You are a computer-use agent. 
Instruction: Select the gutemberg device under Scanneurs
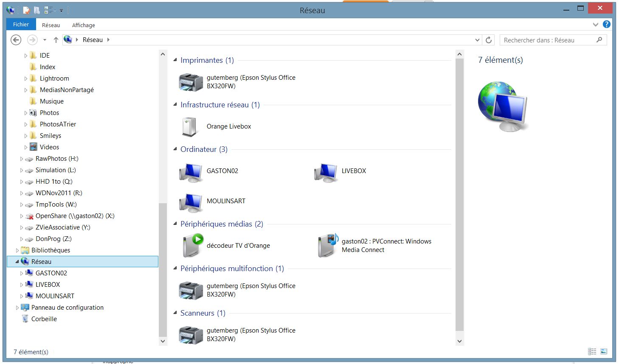click(x=238, y=335)
